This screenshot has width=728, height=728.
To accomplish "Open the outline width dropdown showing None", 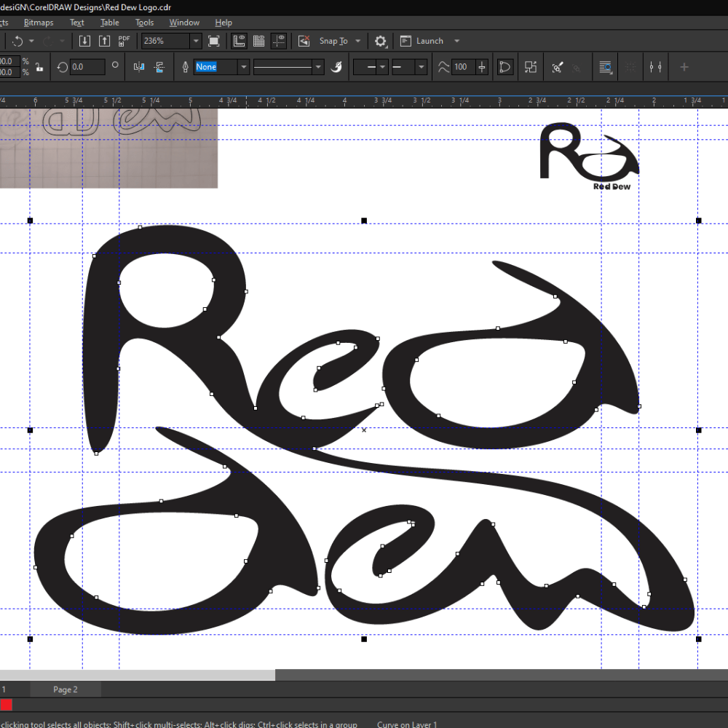I will [244, 67].
